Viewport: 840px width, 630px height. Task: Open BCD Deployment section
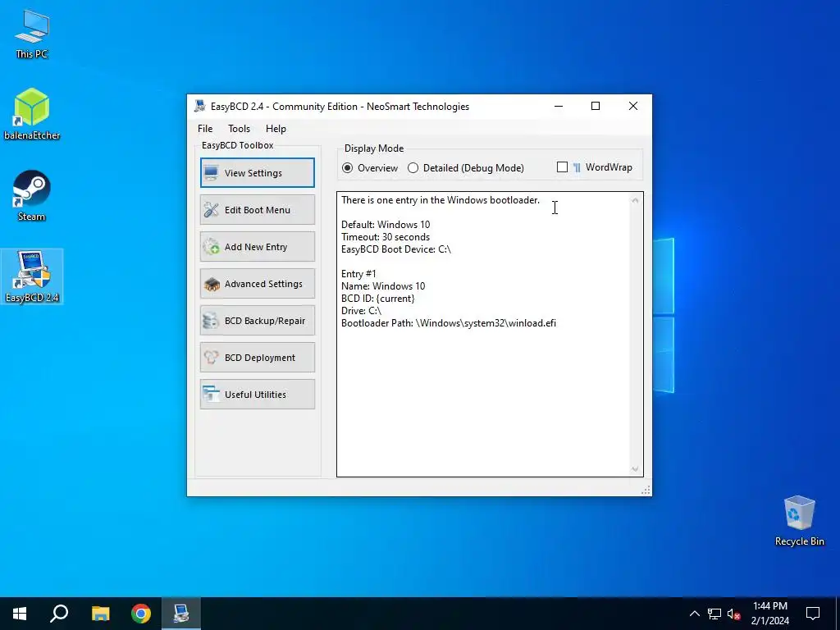point(257,358)
